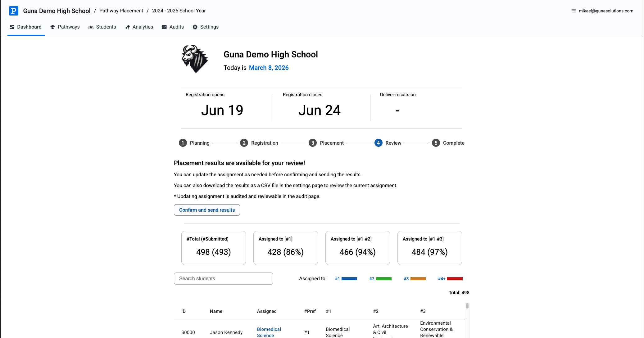644x338 pixels.
Task: Open the Students tab
Action: [106, 27]
